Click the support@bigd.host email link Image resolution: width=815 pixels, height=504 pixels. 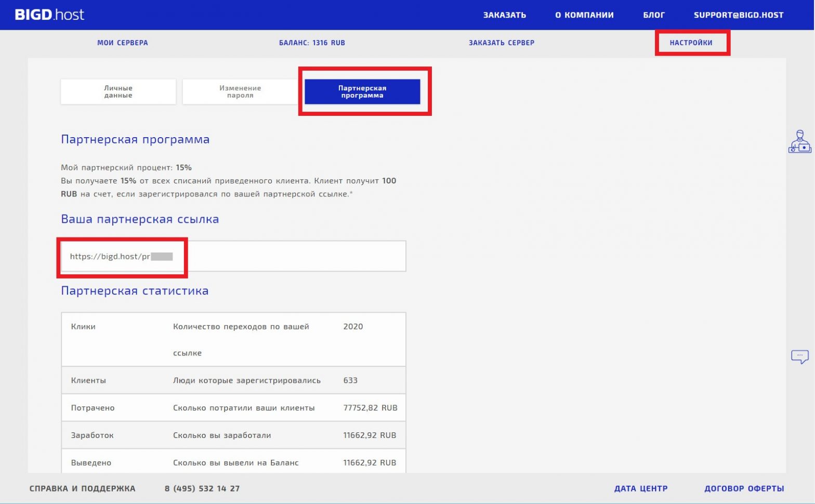738,15
